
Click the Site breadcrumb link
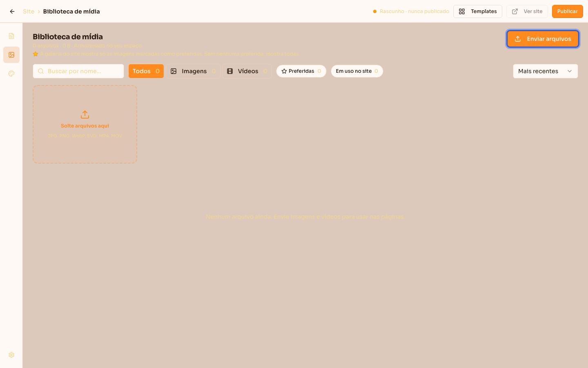click(29, 11)
